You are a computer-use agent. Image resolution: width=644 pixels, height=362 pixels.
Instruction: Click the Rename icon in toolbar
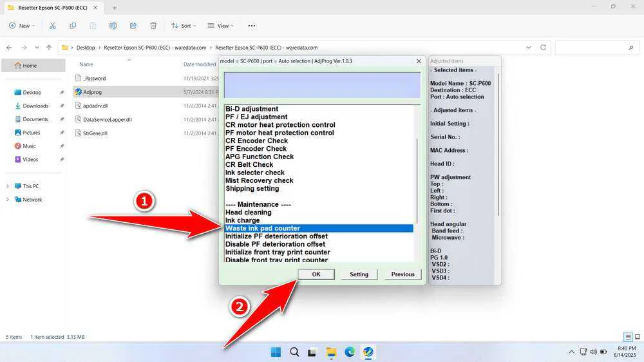(x=113, y=26)
